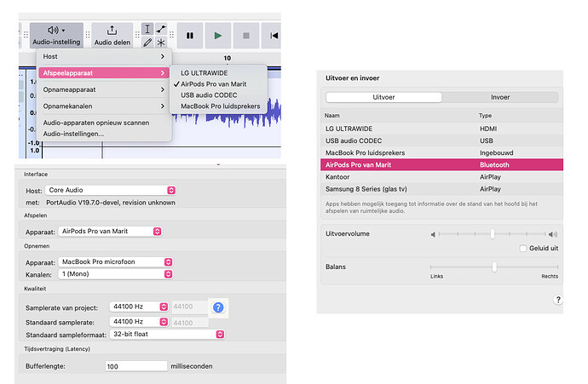
Task: Open the Host Core Audio dropdown
Action: click(111, 190)
